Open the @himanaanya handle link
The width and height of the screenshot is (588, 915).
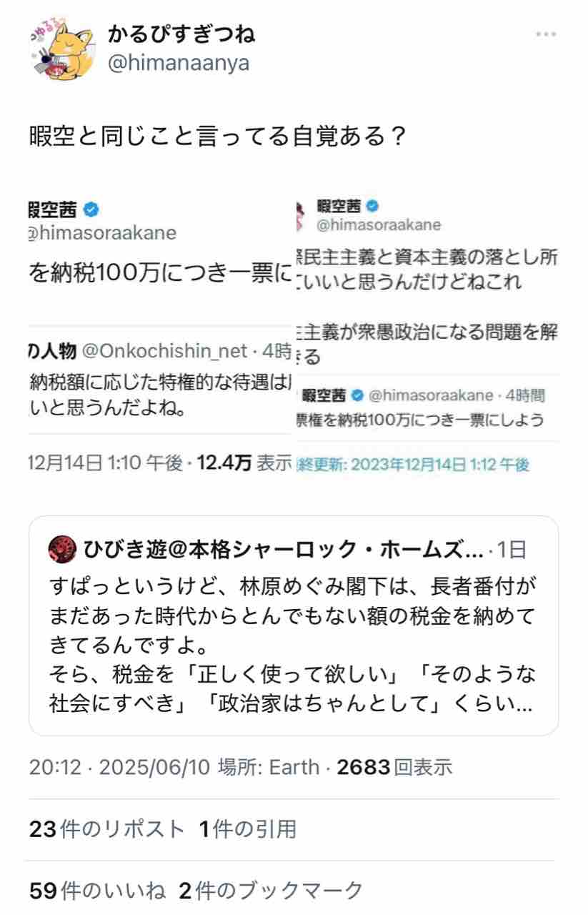[x=178, y=63]
